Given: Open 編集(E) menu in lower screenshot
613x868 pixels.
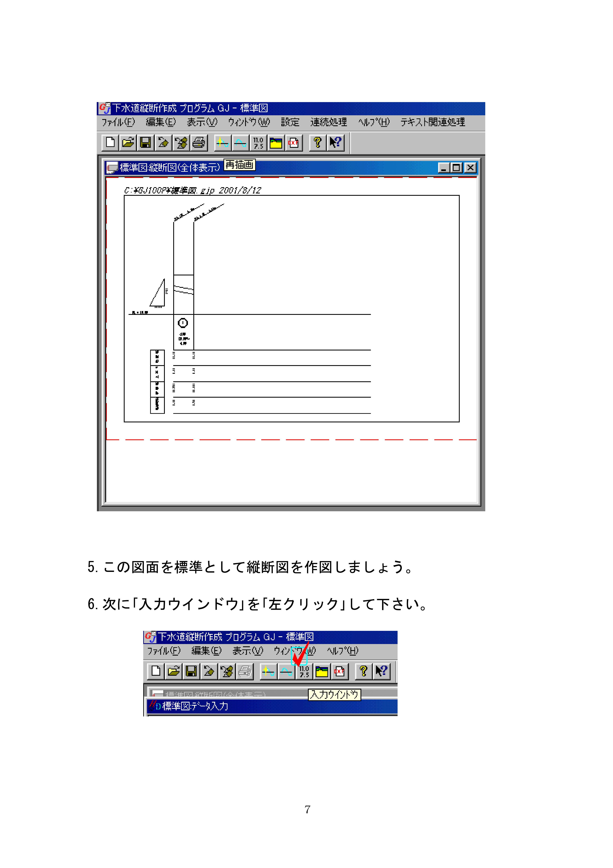Looking at the screenshot, I should tap(206, 651).
